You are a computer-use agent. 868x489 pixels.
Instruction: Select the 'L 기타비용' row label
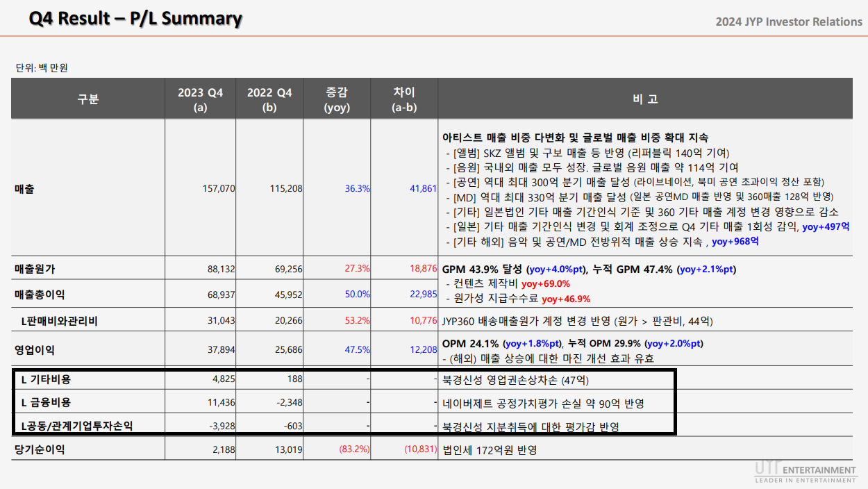tap(46, 380)
